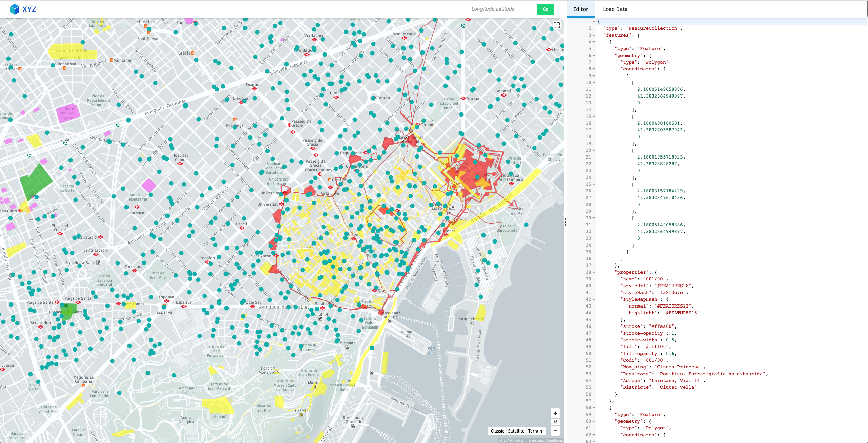Image resolution: width=868 pixels, height=443 pixels.
Task: Collapse the fold arrow on line 1
Action: point(594,22)
